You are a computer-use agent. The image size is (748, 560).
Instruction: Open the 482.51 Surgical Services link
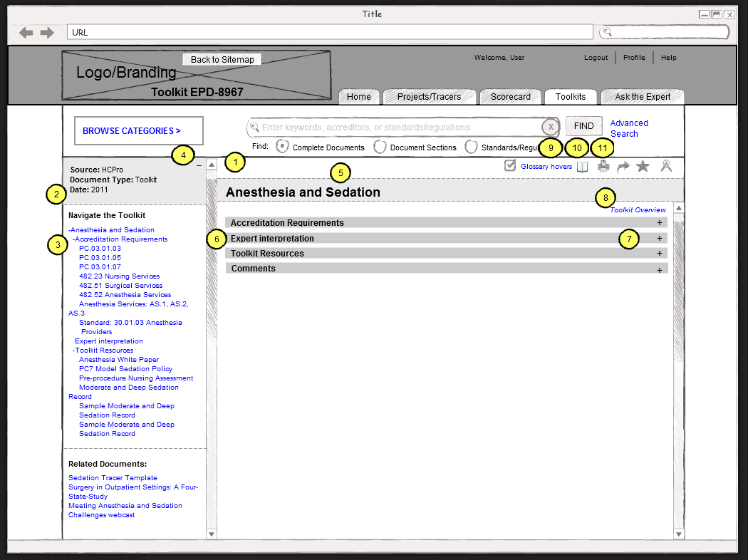click(x=120, y=286)
